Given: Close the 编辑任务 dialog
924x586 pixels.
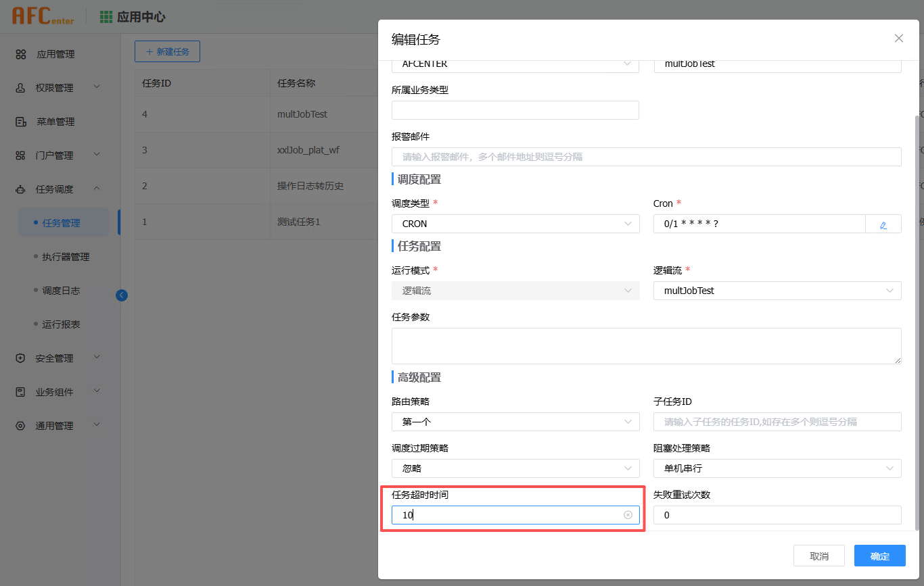Looking at the screenshot, I should click(898, 39).
